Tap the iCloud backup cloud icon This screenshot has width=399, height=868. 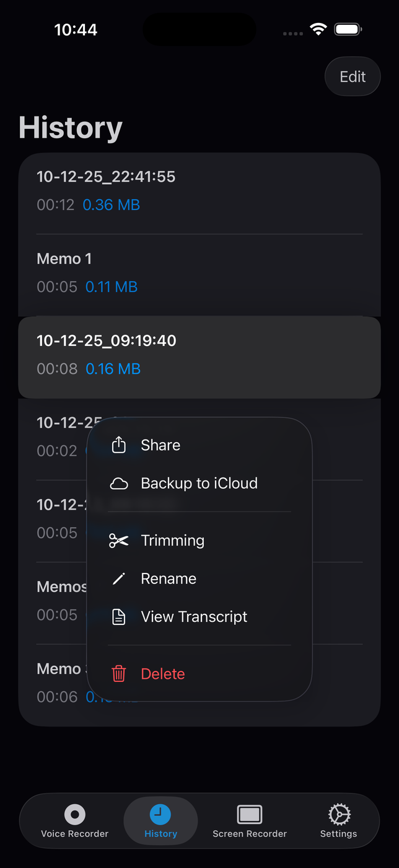(x=118, y=484)
